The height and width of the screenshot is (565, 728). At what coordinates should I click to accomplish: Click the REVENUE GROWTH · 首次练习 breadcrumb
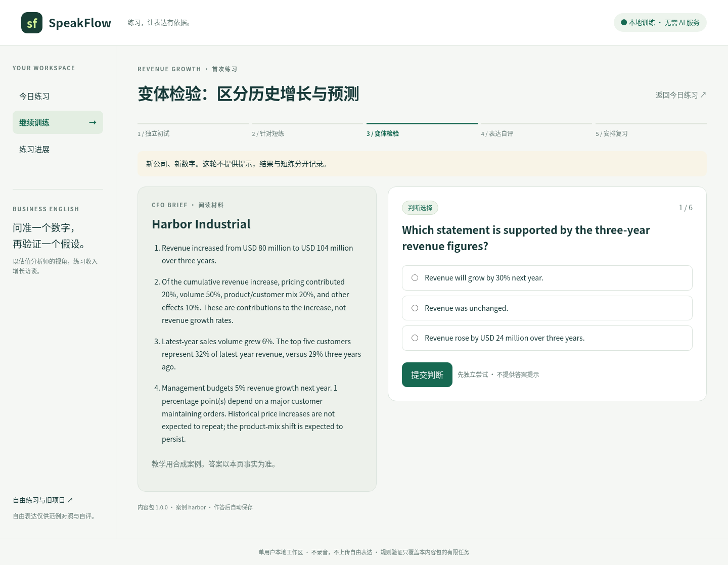(188, 69)
